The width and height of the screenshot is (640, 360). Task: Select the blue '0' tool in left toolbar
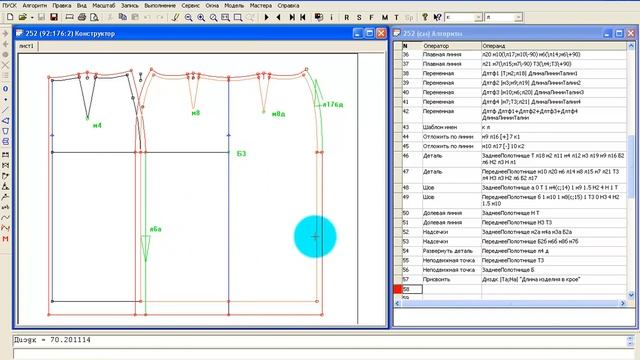5,89
